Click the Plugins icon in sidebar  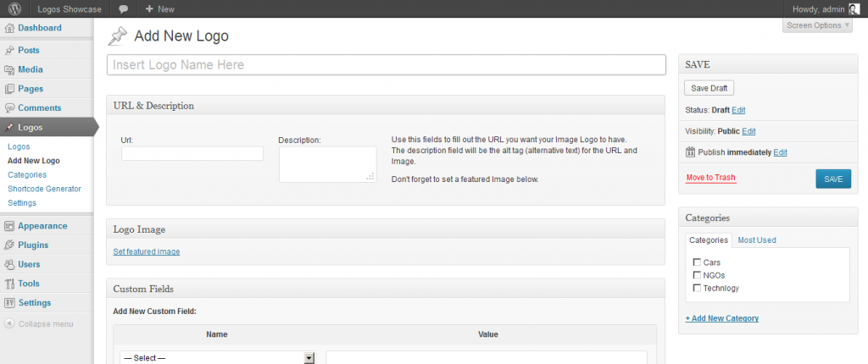pyautogui.click(x=9, y=245)
